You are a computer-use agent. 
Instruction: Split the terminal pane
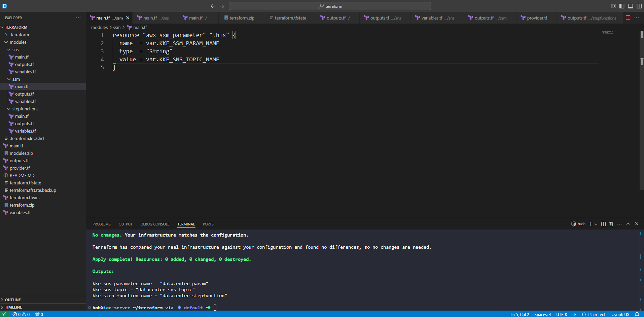point(603,224)
